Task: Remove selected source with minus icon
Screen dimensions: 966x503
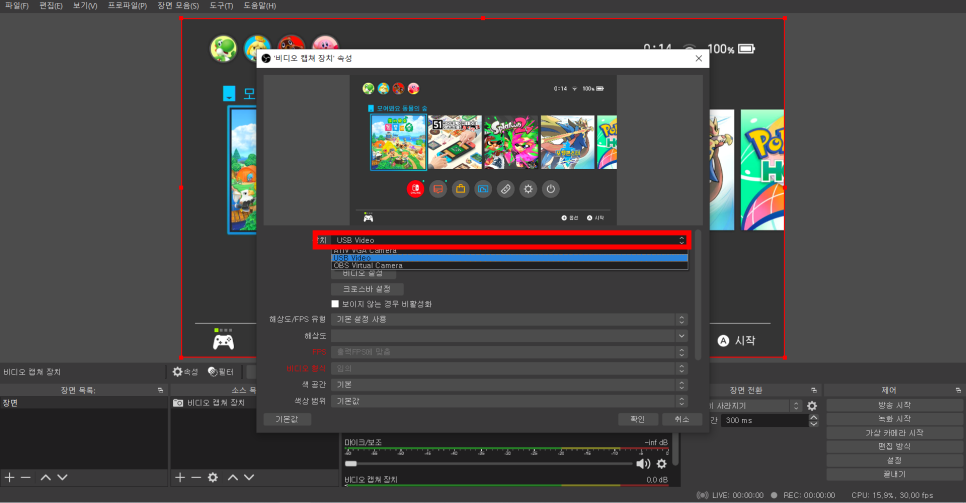Action: (x=196, y=477)
